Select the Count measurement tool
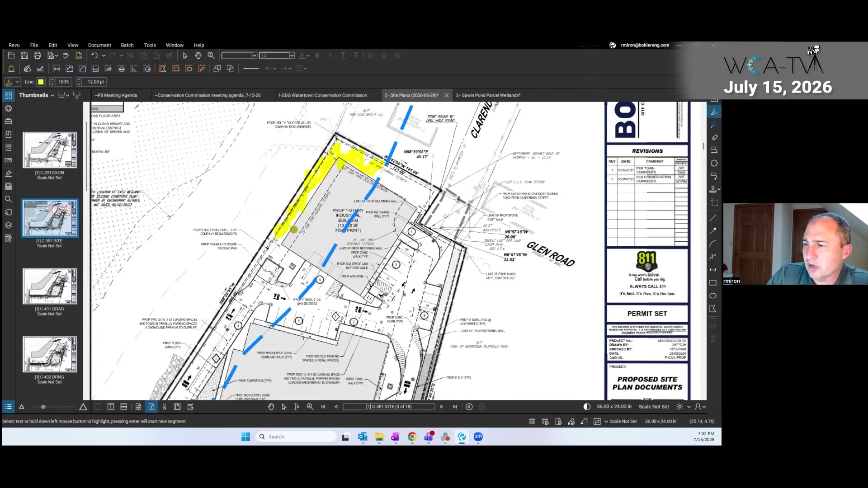 coord(108,69)
